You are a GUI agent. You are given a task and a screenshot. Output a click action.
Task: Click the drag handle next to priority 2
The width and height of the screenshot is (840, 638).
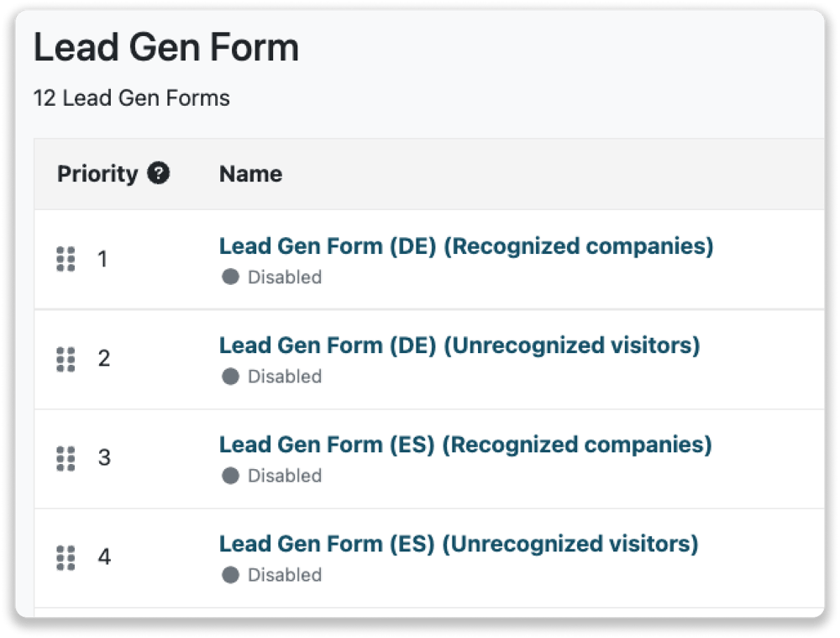66,359
